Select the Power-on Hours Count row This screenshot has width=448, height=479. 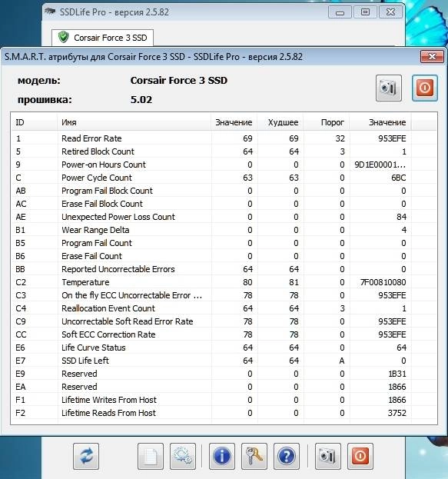click(224, 165)
